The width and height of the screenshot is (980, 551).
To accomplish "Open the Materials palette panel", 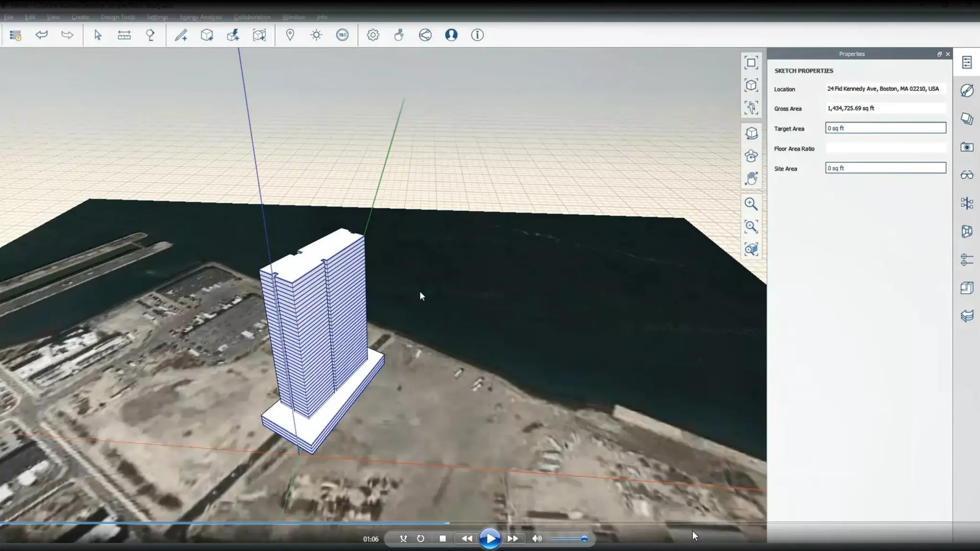I will 967,90.
